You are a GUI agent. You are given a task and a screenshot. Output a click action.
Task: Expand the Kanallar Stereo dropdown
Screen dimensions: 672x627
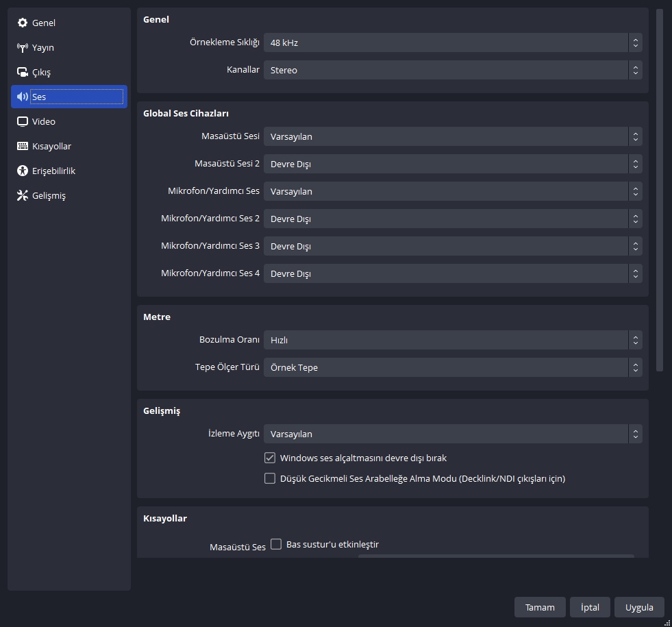pyautogui.click(x=453, y=70)
